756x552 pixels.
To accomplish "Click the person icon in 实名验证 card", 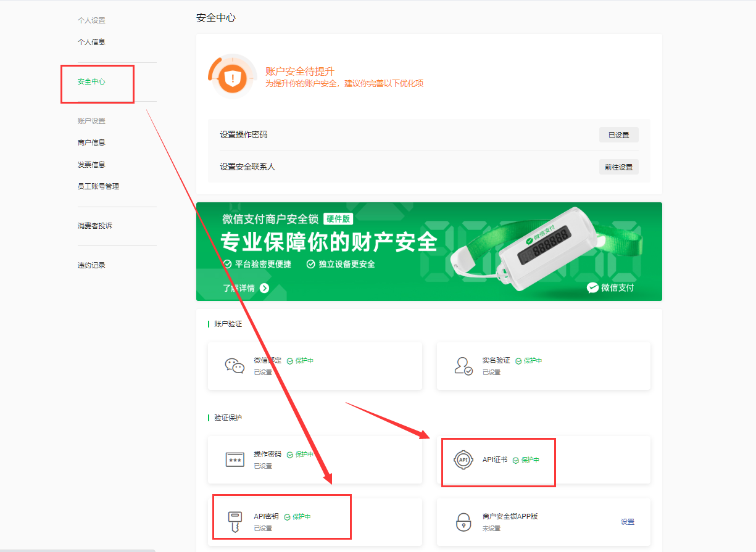I will [x=463, y=366].
